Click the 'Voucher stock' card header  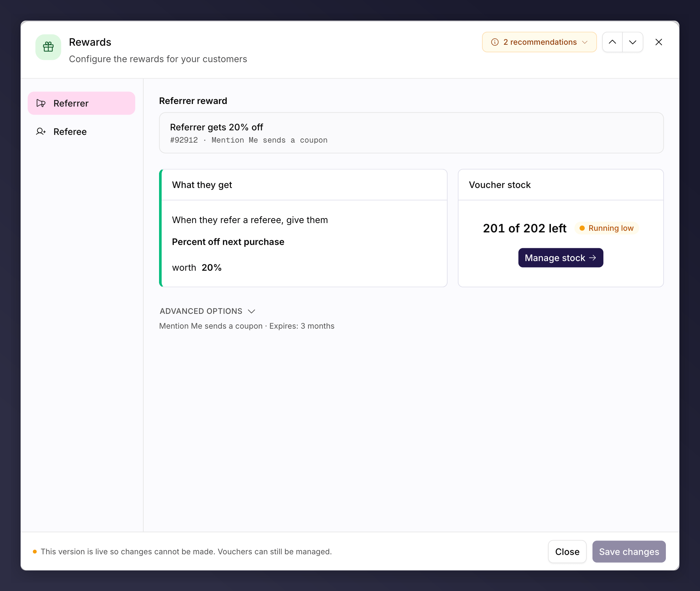(561, 185)
